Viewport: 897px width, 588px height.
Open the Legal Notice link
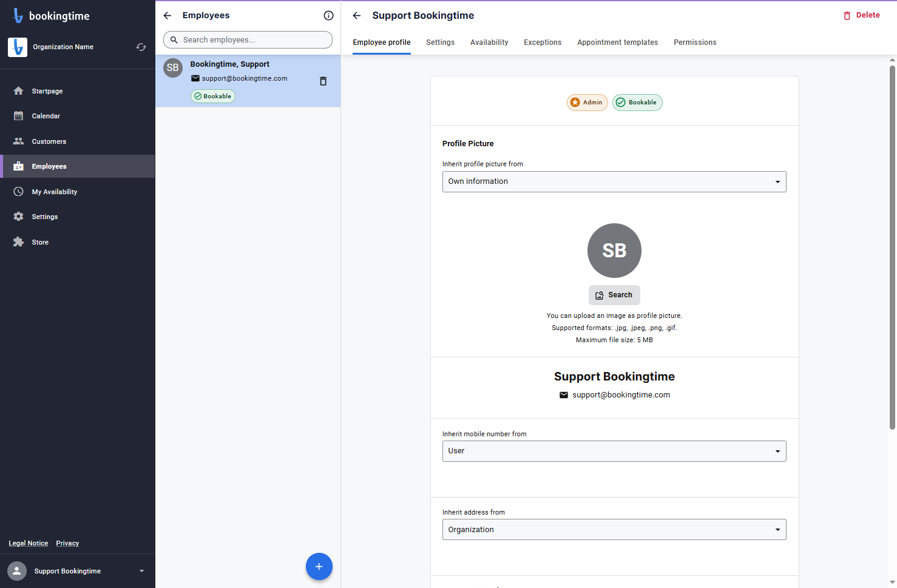tap(29, 544)
